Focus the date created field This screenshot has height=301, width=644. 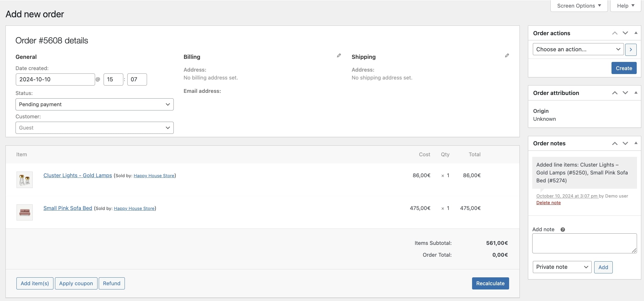(55, 79)
